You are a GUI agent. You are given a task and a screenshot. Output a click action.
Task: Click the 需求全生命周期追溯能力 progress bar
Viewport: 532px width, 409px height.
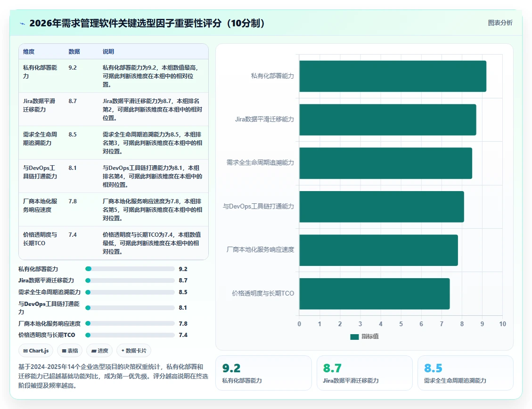tap(130, 292)
